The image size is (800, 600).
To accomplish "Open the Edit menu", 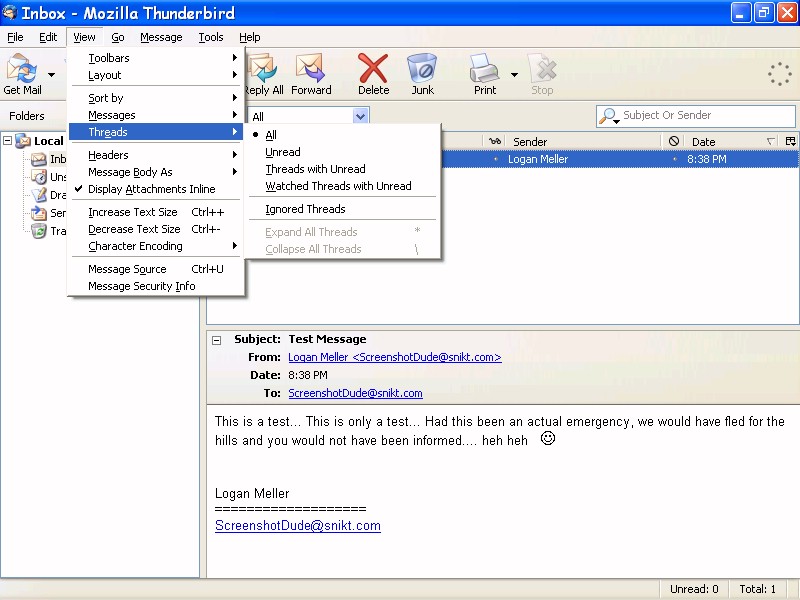I will point(48,37).
